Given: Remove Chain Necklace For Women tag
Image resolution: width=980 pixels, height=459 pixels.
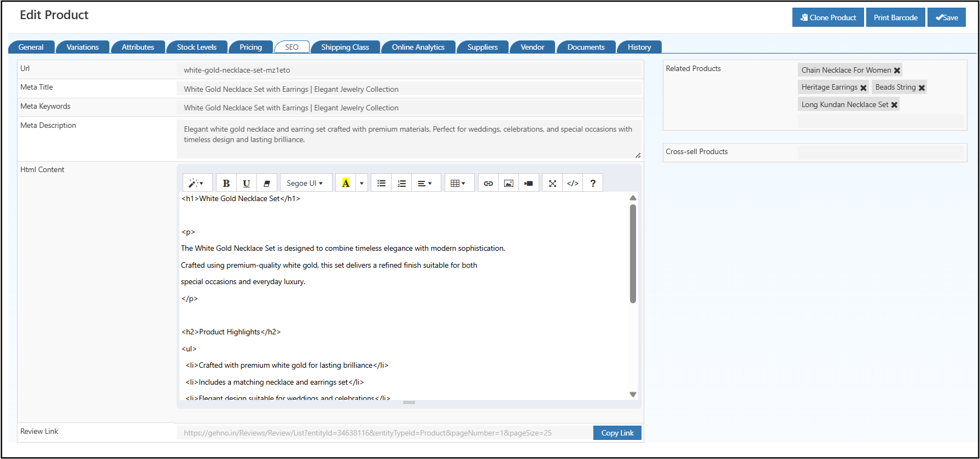Looking at the screenshot, I should (x=897, y=70).
